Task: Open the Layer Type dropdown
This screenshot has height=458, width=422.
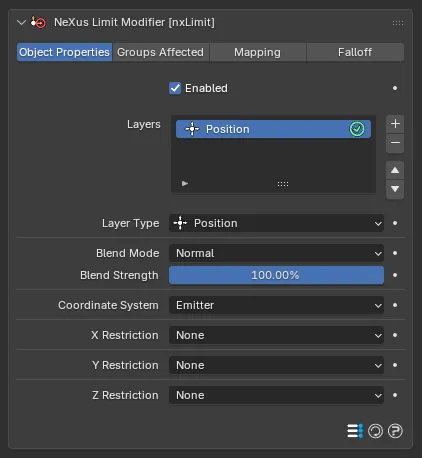Action: [x=276, y=223]
